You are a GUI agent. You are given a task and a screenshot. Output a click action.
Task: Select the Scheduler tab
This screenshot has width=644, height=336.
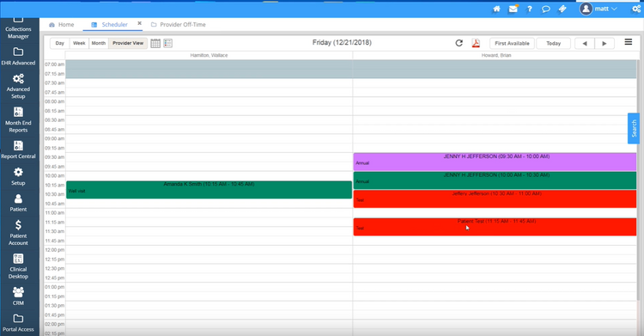coord(109,25)
